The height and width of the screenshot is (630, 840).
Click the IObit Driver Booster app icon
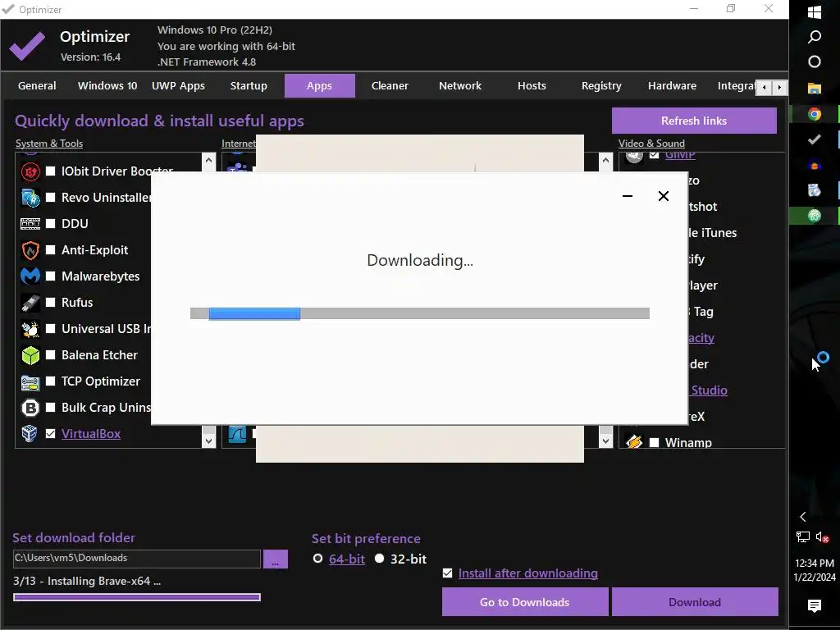point(30,171)
